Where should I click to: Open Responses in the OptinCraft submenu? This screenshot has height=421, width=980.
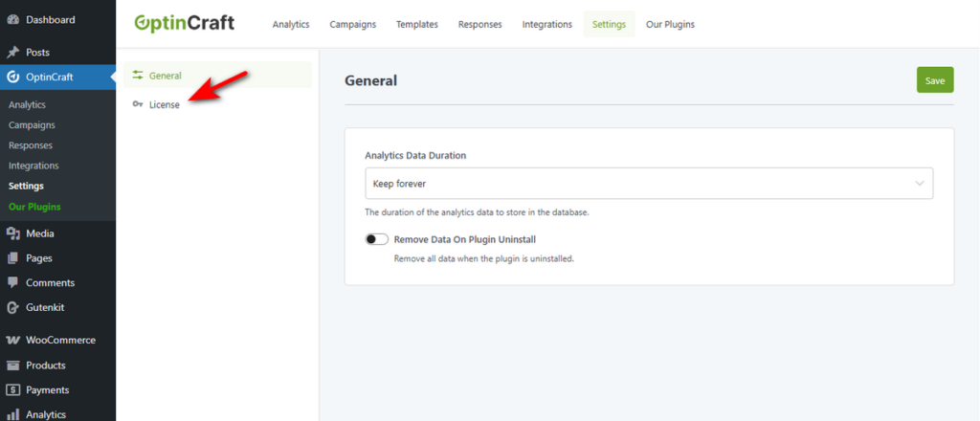[x=31, y=145]
